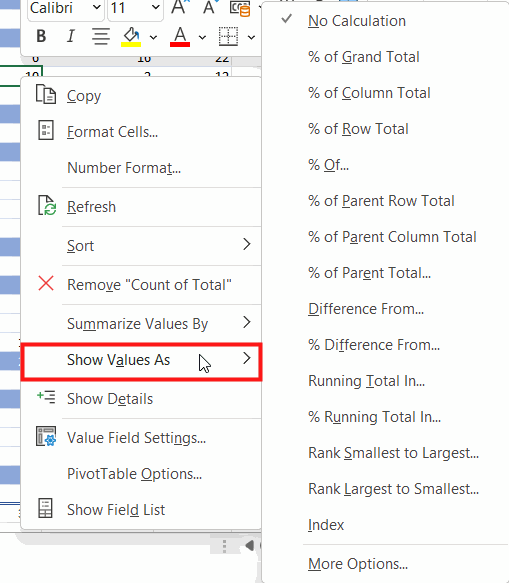Click the decrease font size icon
Image resolution: width=509 pixels, height=583 pixels.
(x=209, y=7)
